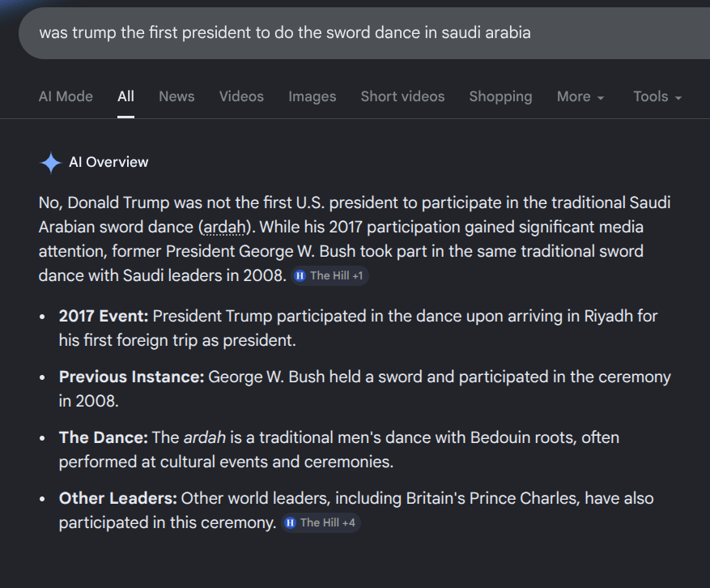Screen dimensions: 710x588
Task: View Shopping results tab
Action: click(x=500, y=96)
